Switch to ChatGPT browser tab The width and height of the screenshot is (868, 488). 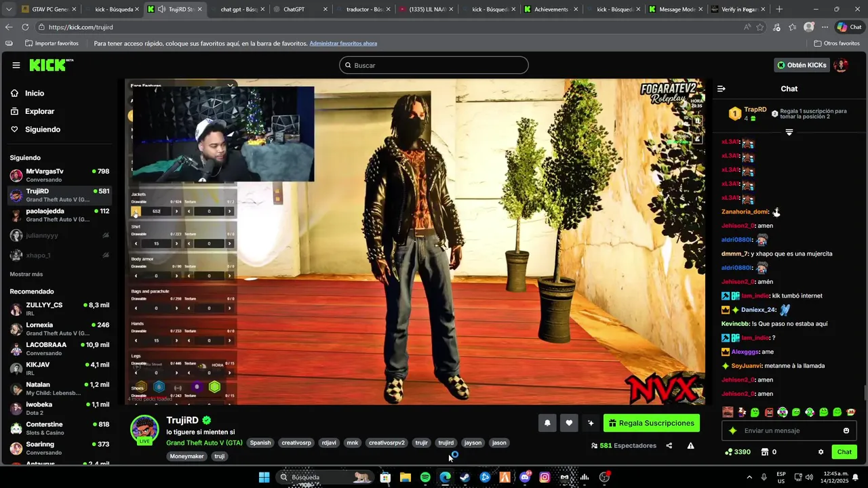point(299,9)
